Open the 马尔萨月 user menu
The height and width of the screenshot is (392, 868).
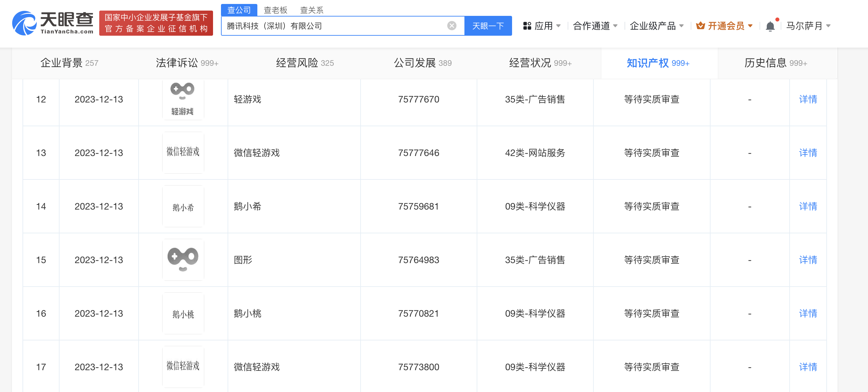(808, 26)
